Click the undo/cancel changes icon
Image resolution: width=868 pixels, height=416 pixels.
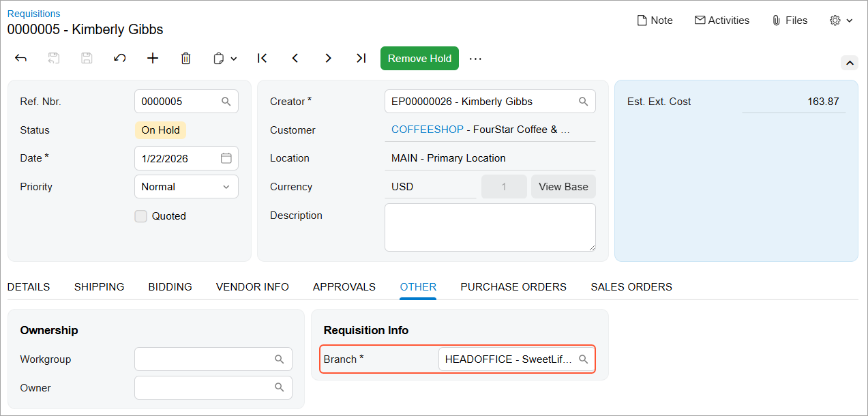(x=120, y=59)
